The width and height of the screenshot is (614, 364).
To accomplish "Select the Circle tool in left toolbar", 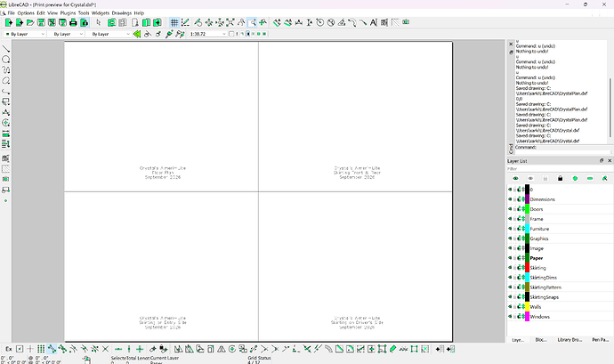I will pyautogui.click(x=6, y=60).
